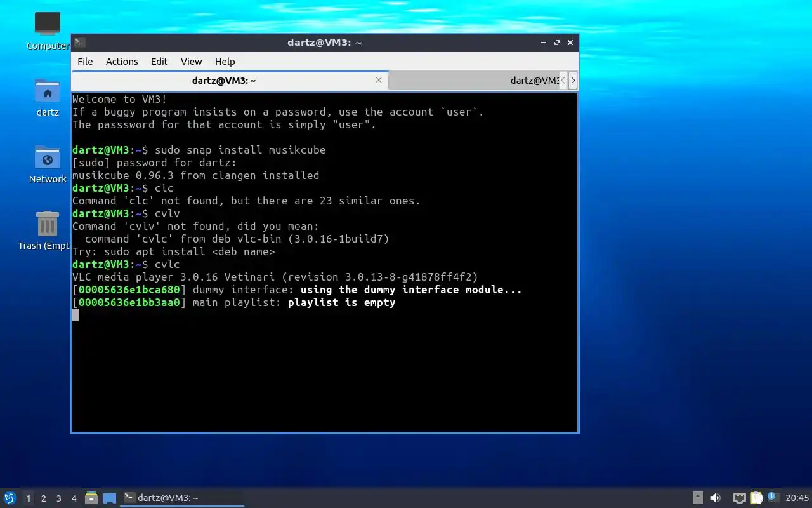Click "command 'cvlc' from deb vlc-bin" line
Image resolution: width=812 pixels, height=508 pixels.
[x=237, y=239]
